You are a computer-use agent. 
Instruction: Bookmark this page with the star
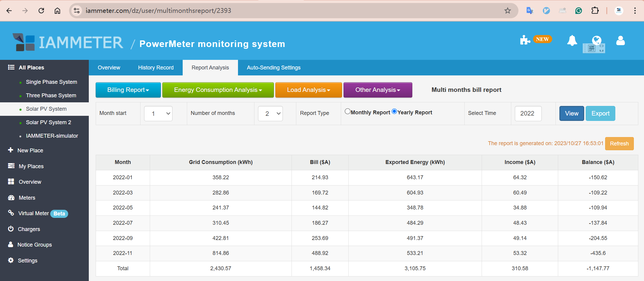507,11
